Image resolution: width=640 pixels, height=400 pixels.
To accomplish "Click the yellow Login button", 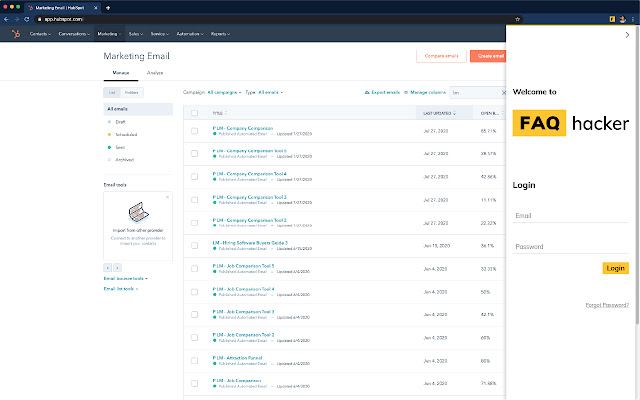I will pos(616,268).
